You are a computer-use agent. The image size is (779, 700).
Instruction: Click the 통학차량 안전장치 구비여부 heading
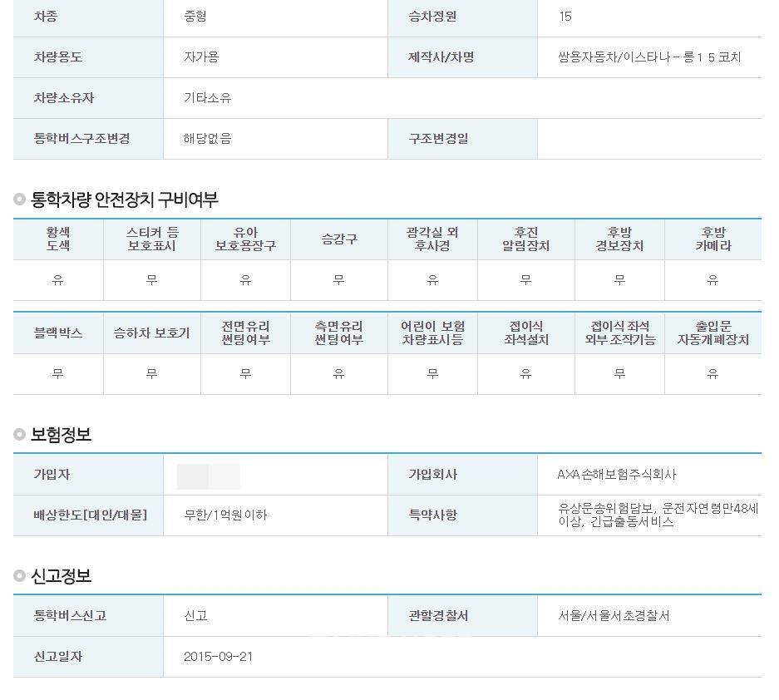click(124, 200)
